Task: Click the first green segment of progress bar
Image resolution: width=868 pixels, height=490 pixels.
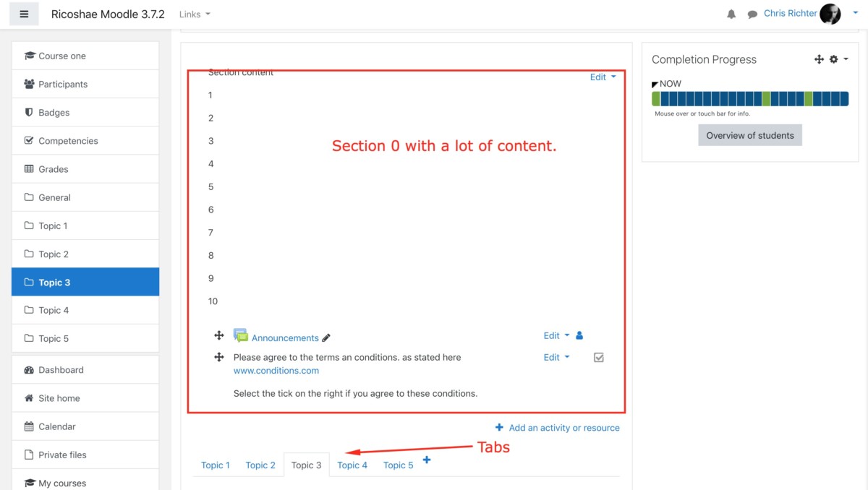Action: [656, 99]
